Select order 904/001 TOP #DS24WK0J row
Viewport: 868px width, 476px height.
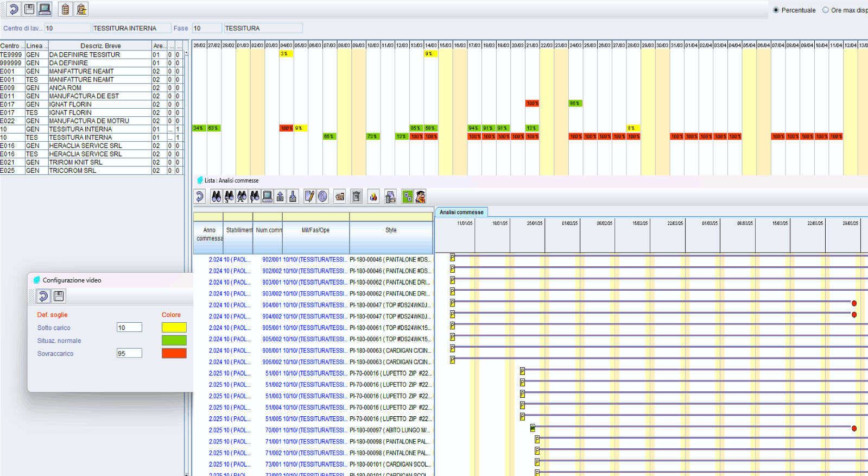click(313, 305)
